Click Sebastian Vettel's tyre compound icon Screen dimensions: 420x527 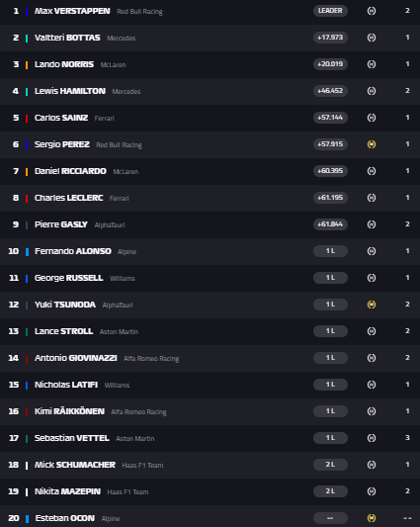click(372, 438)
